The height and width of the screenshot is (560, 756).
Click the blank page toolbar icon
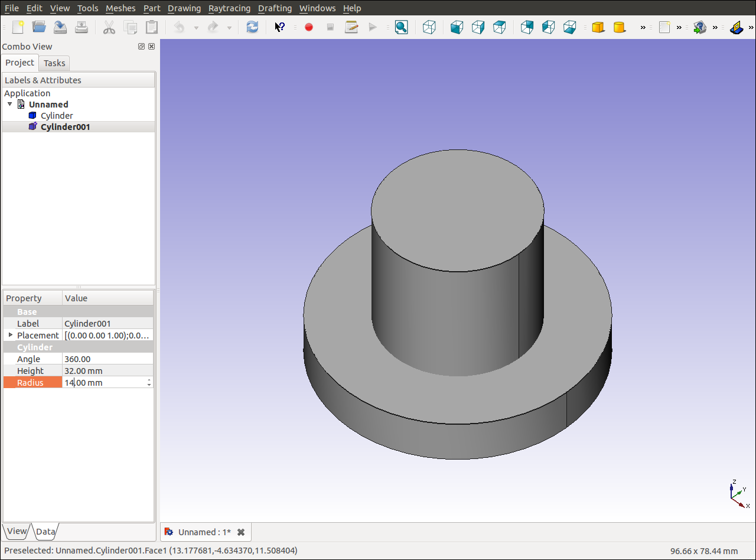[664, 27]
